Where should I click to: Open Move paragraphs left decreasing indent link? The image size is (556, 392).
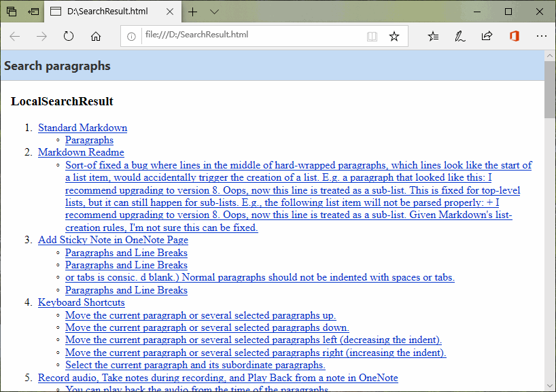coord(254,340)
